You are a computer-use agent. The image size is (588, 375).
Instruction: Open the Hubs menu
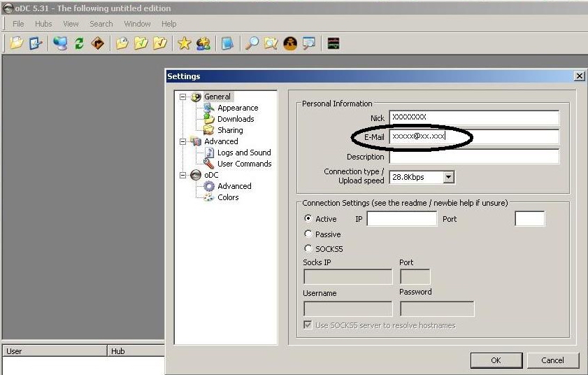click(43, 24)
